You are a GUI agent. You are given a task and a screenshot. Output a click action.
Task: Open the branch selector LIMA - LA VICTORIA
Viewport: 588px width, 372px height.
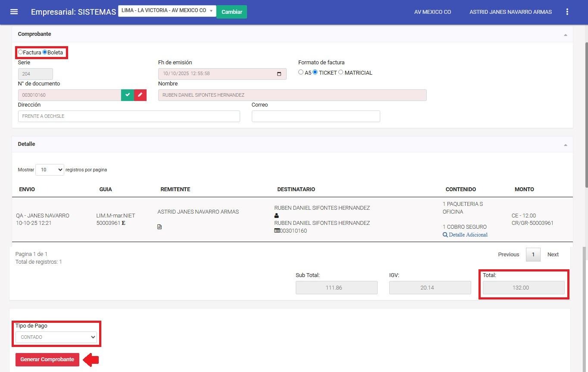(x=167, y=11)
